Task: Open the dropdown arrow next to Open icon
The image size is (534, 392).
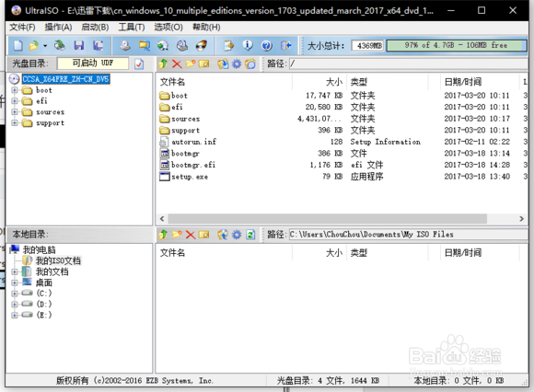Action: click(45, 46)
